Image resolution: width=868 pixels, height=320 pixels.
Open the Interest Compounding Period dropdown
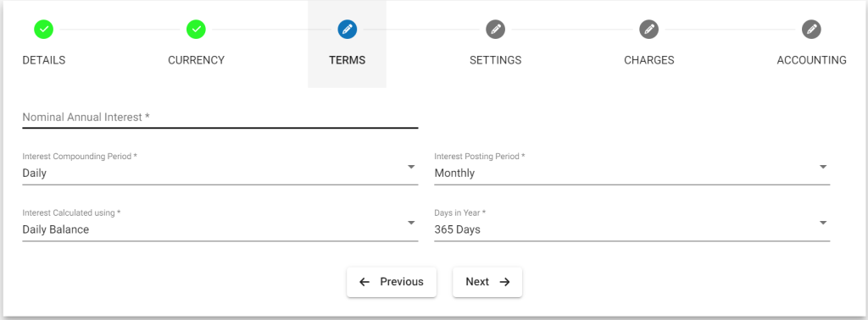tap(220, 168)
